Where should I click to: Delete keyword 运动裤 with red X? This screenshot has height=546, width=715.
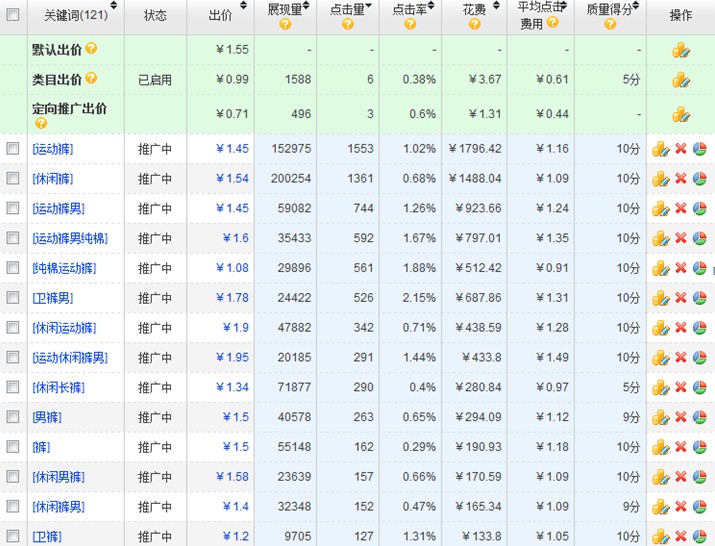coord(681,149)
